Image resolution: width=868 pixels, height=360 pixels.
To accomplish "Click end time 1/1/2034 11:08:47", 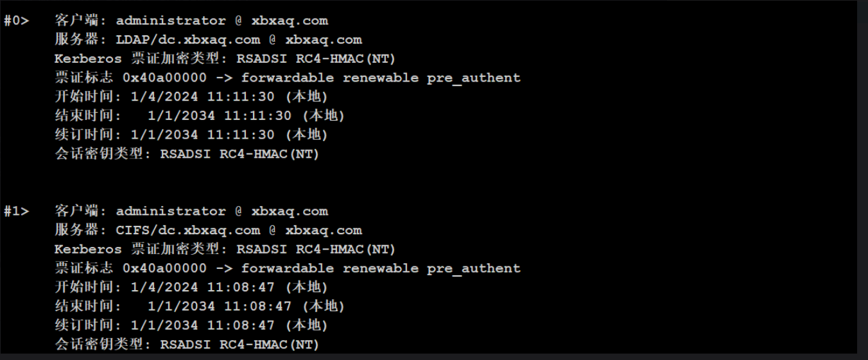I will point(220,307).
